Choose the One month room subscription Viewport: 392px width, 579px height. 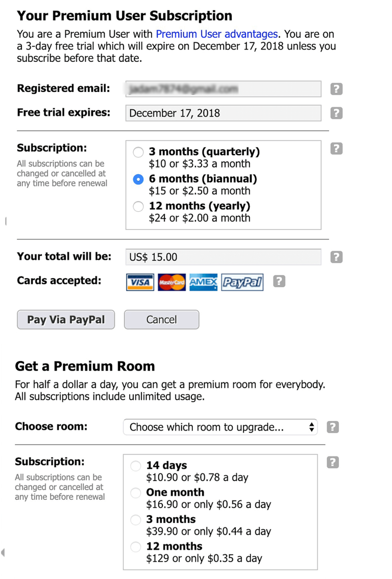click(x=136, y=493)
